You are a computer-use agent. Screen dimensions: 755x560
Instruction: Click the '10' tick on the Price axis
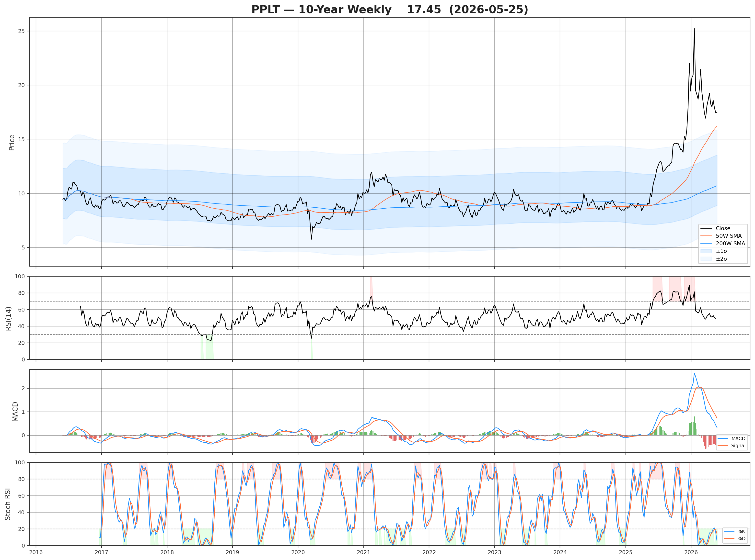tap(21, 194)
